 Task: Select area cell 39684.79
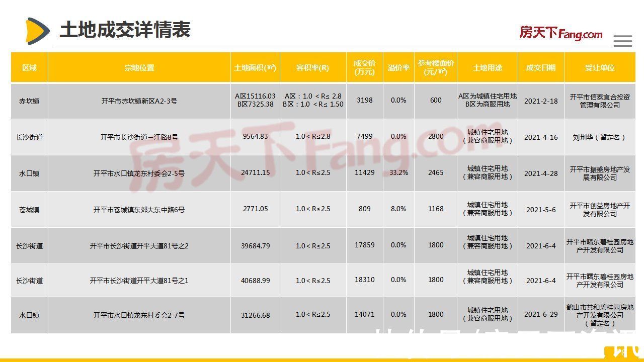click(x=255, y=246)
